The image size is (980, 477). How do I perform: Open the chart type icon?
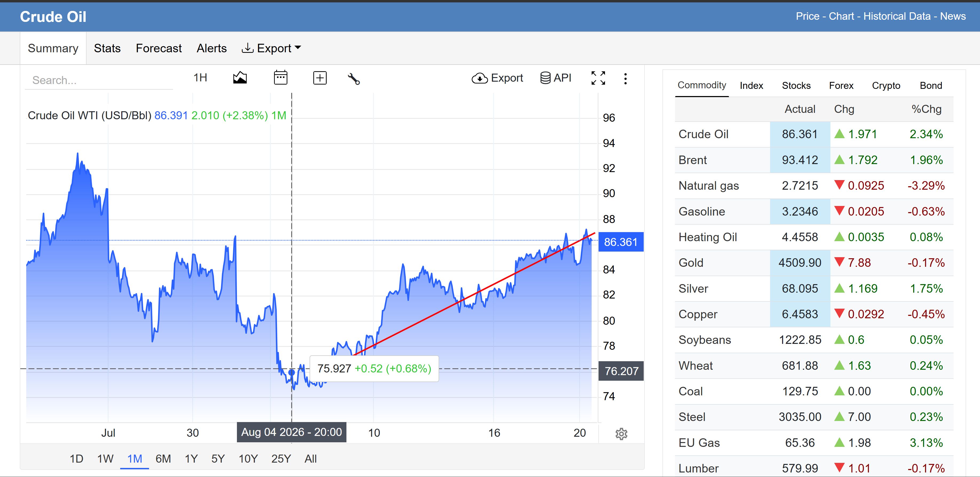240,78
